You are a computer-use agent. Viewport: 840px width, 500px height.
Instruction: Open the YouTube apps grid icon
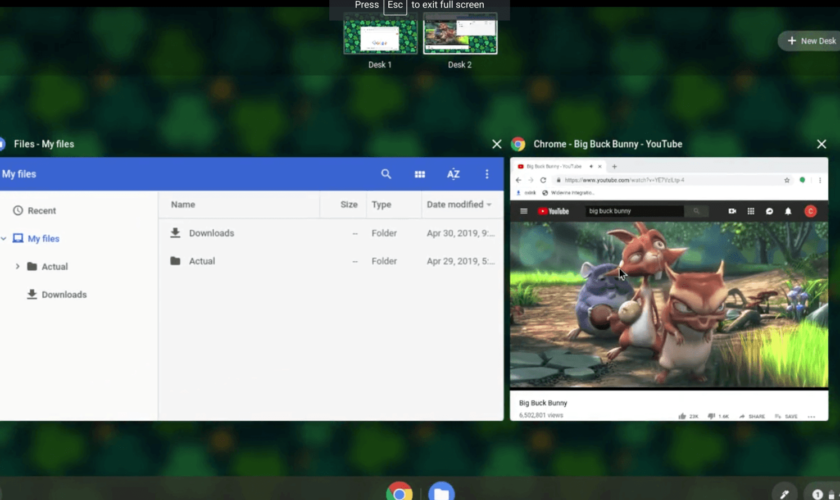[x=751, y=211]
